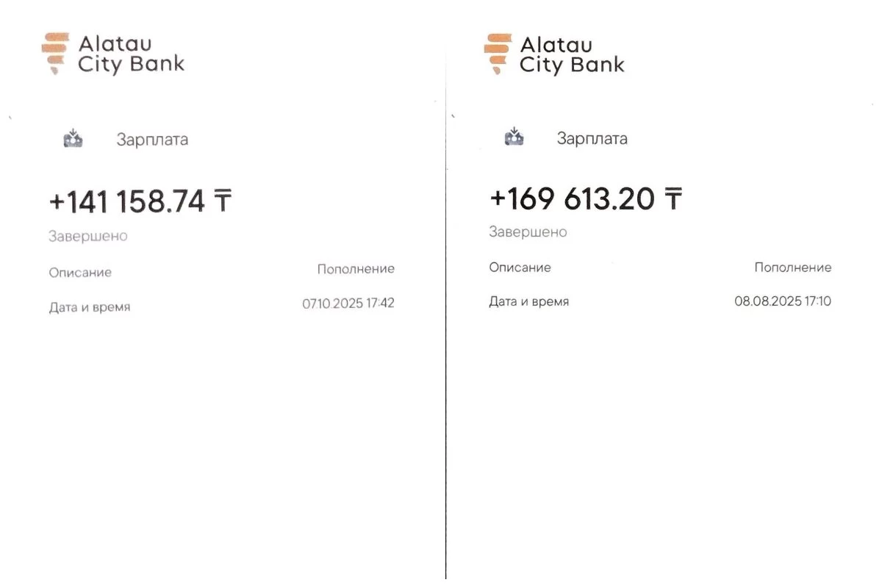This screenshot has height=588, width=882.
Task: Click the Описание label in the 08.08.2025 receipt
Action: coord(520,268)
